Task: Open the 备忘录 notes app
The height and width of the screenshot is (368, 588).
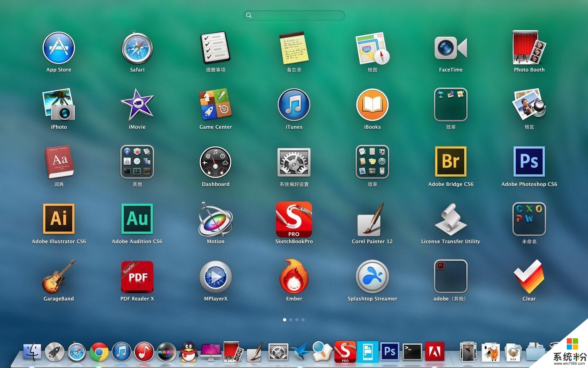Action: [294, 48]
